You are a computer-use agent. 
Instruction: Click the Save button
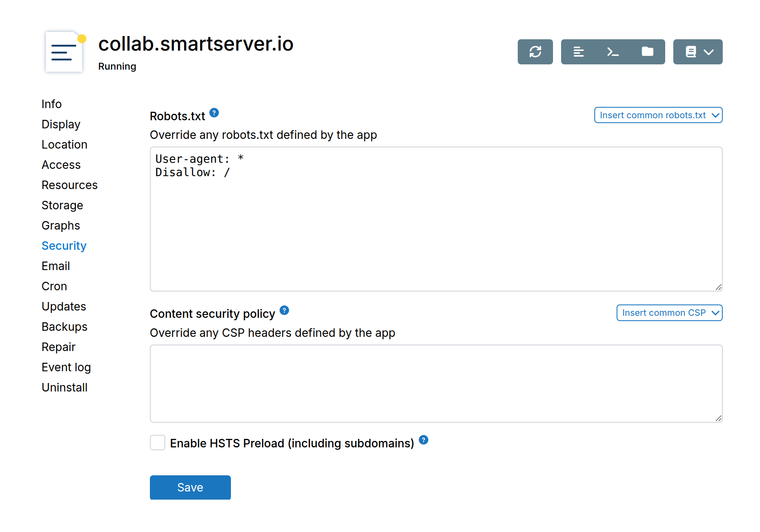(x=190, y=487)
